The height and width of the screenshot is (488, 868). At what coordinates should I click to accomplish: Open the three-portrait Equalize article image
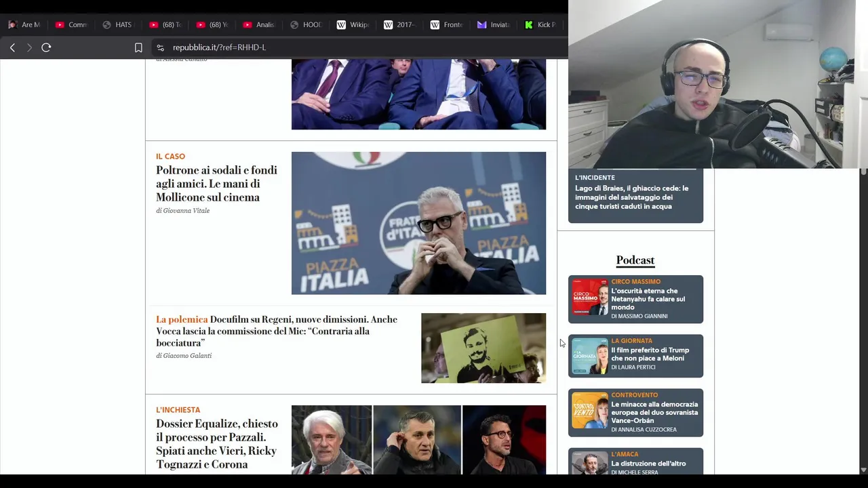(x=418, y=440)
